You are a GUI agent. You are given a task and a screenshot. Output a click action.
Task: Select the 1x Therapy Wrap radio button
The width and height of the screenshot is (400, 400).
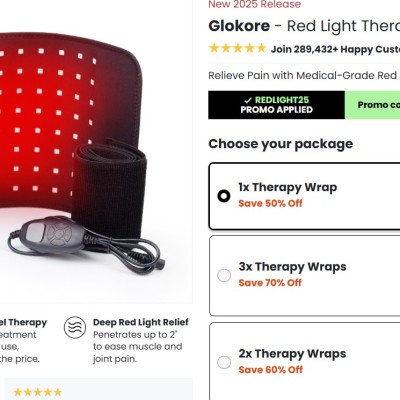point(224,196)
